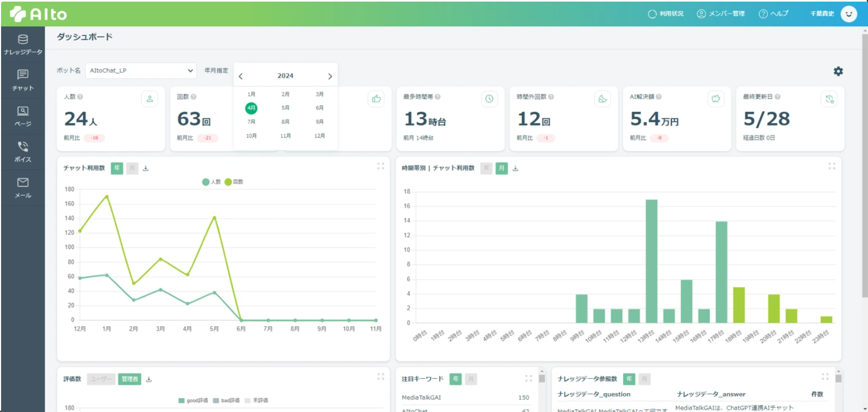Click the user avatar smiley icon
Viewport: 868px width, 412px height.
(x=849, y=14)
